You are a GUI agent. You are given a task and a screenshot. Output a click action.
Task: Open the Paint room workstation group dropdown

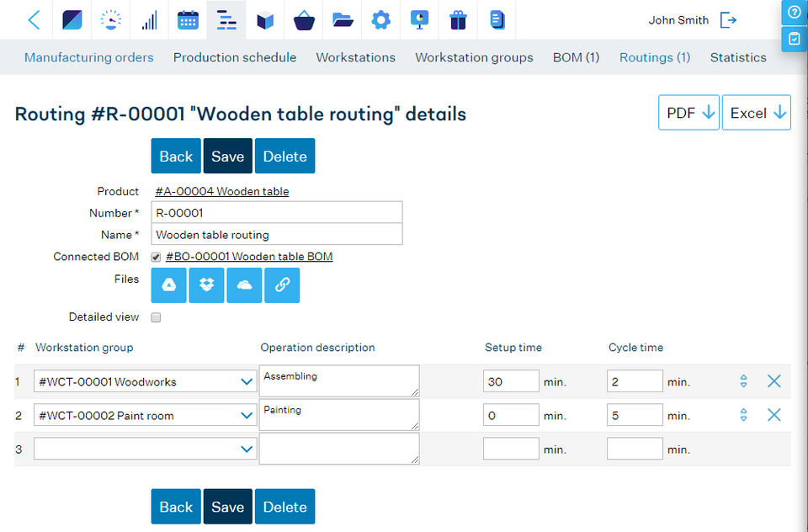click(145, 416)
